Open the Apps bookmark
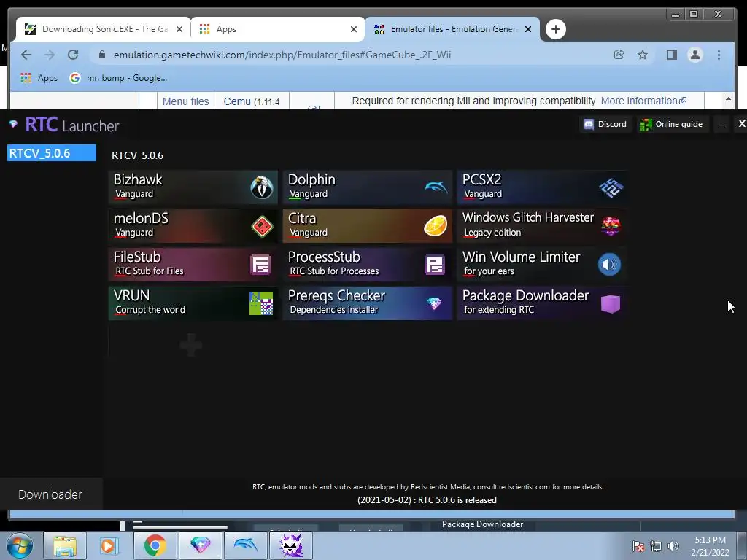Viewport: 747px width, 560px height. [39, 77]
